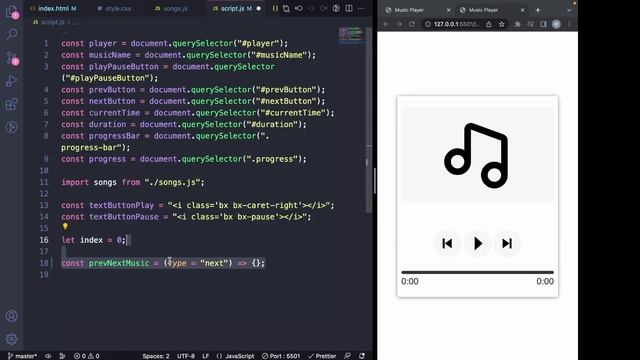Click the music player progress bar
Screen dimensions: 640x360
click(477, 272)
